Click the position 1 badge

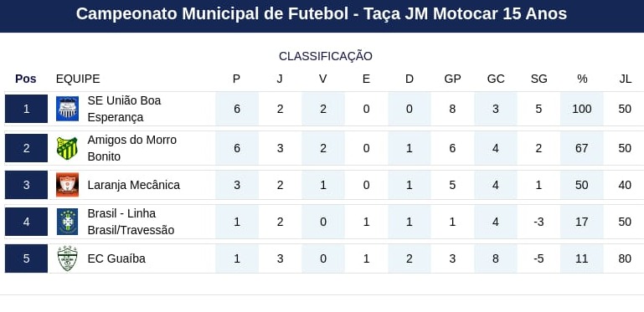pos(26,109)
